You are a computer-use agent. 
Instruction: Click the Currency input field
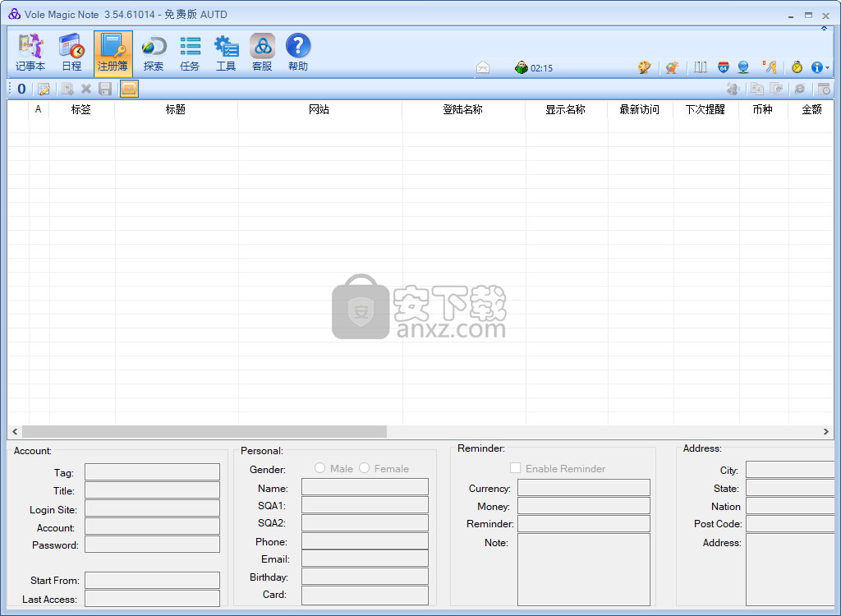point(584,487)
